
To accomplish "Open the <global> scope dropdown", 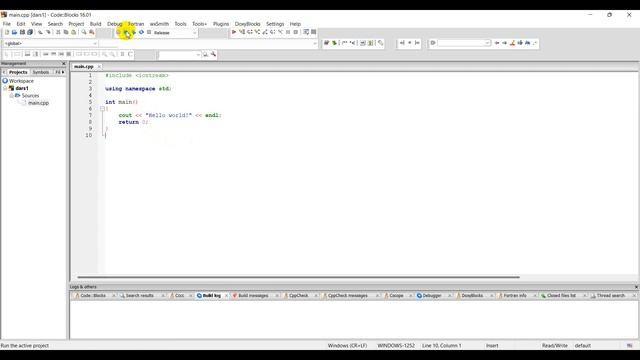I will 95,43.
